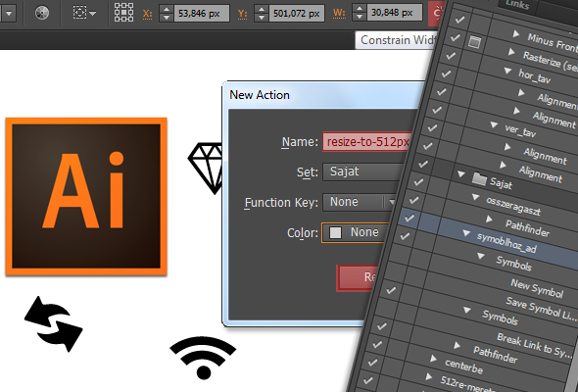Select the osszeragaszt action name
The width and height of the screenshot is (578, 392).
point(513,206)
